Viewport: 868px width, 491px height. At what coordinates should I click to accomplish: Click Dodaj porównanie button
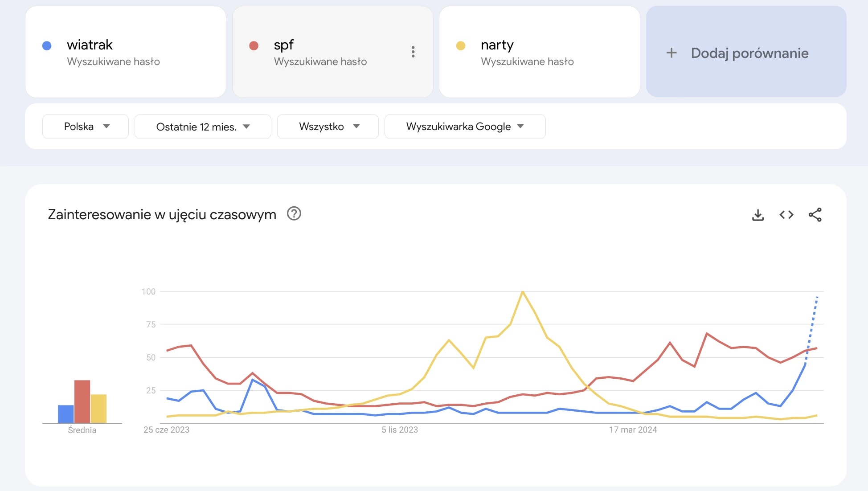[x=749, y=53]
